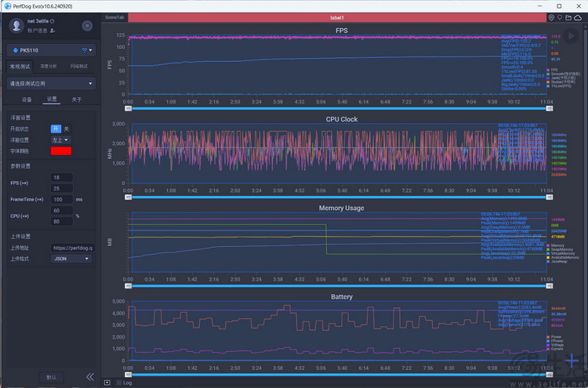Click the round stop recording button

[87, 26]
